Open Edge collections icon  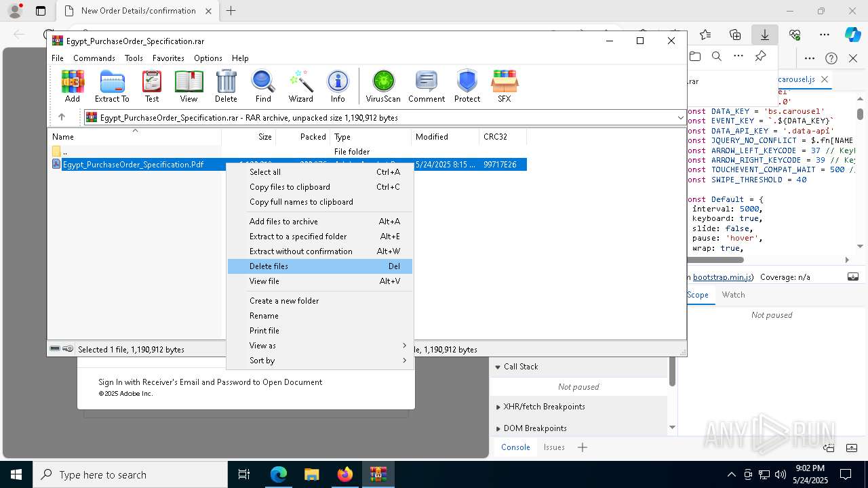coord(735,35)
